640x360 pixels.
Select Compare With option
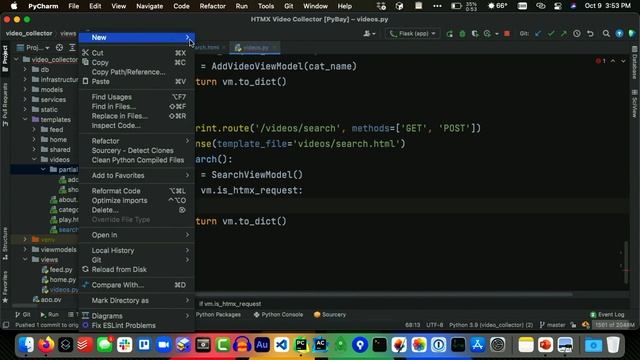tap(136, 285)
